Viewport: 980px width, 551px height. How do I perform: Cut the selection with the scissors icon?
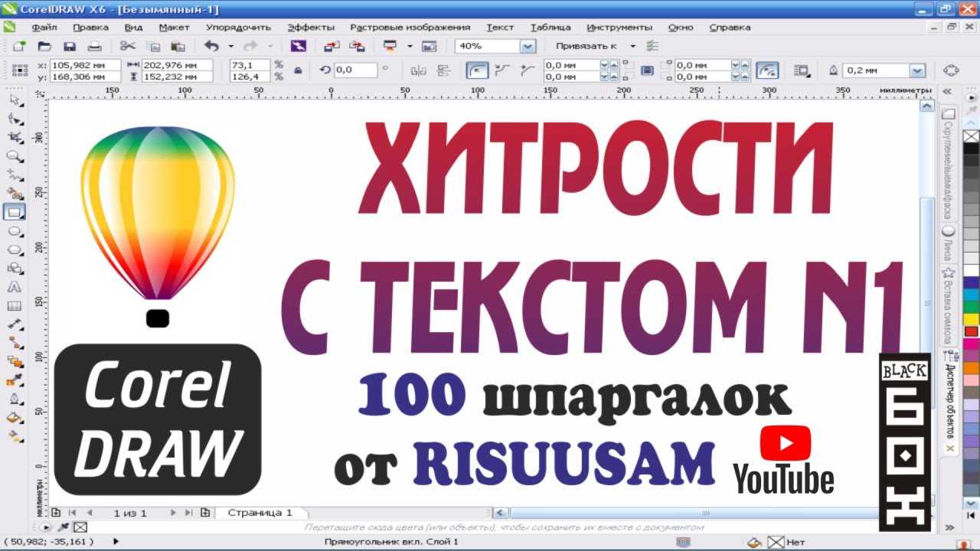coord(128,46)
